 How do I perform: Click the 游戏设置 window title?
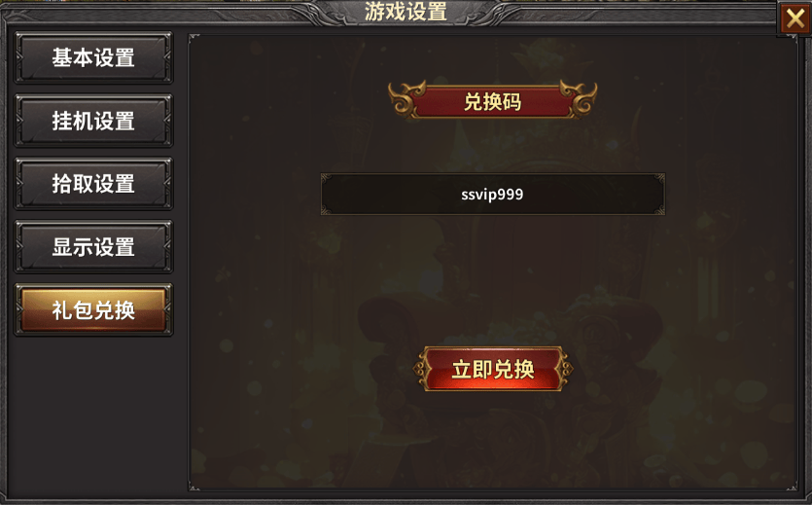point(406,12)
